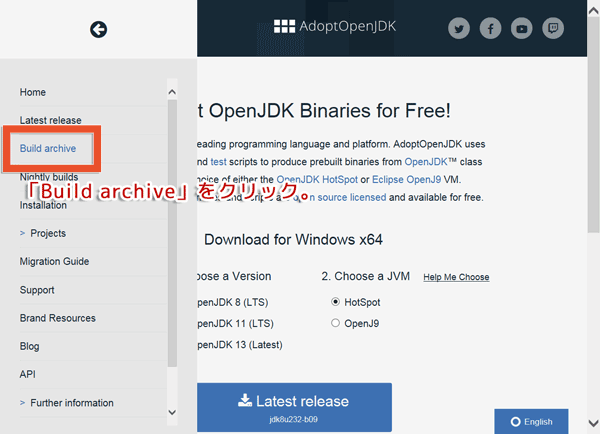
Task: Open Build archive in the sidebar menu
Action: (x=48, y=148)
